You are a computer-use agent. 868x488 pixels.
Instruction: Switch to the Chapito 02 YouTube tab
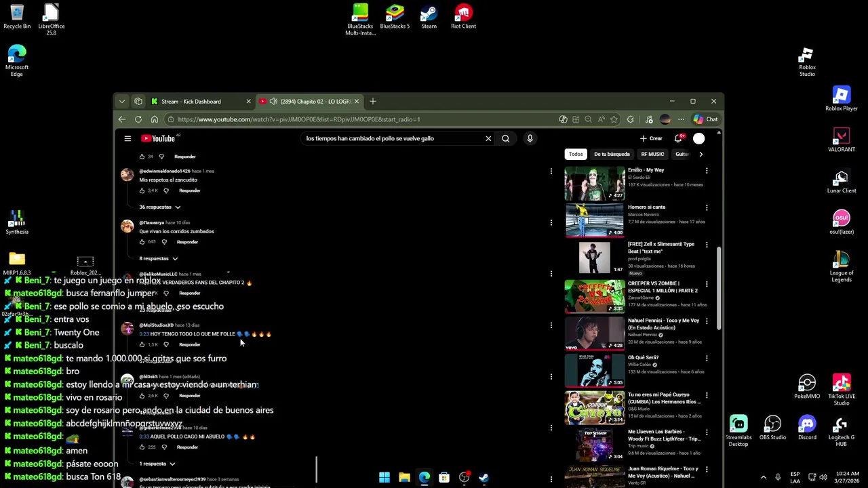pyautogui.click(x=311, y=101)
